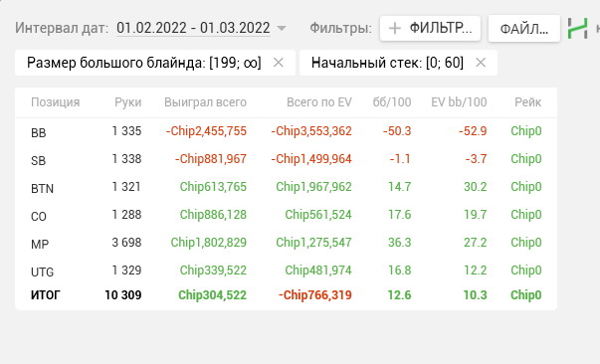The width and height of the screenshot is (600, 364).
Task: Sort by the бб/100 column header
Action: (x=392, y=102)
